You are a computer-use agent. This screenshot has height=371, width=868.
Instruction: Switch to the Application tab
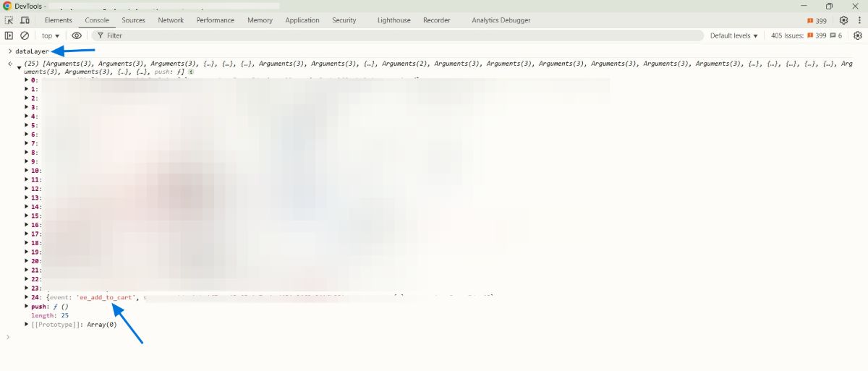[302, 20]
